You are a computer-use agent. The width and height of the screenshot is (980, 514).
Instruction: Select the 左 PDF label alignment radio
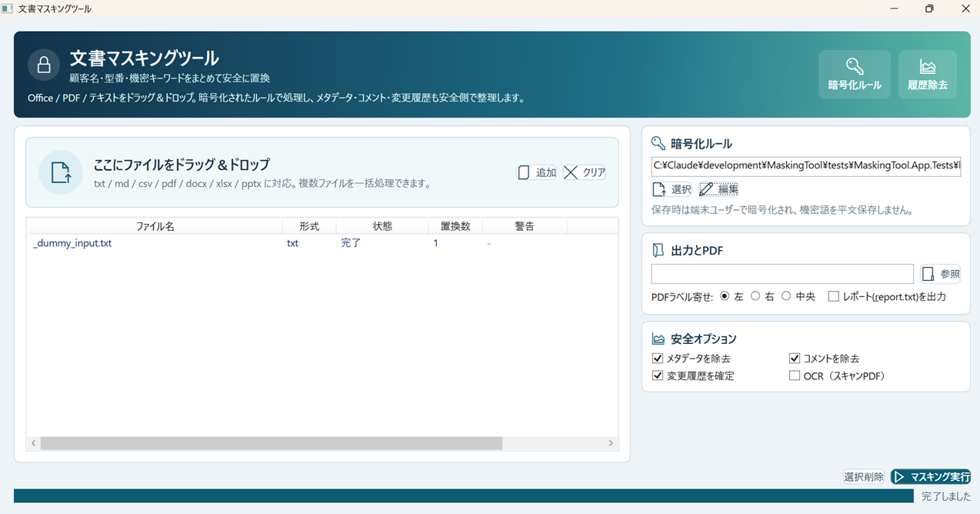tap(725, 296)
